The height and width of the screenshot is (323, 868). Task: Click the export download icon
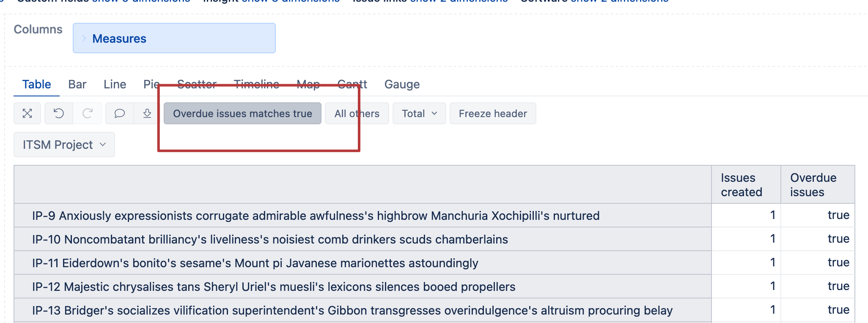(x=147, y=113)
